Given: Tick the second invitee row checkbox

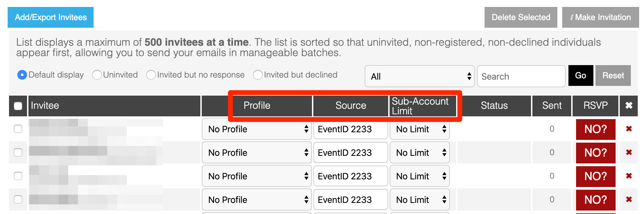Looking at the screenshot, I should pyautogui.click(x=18, y=152).
